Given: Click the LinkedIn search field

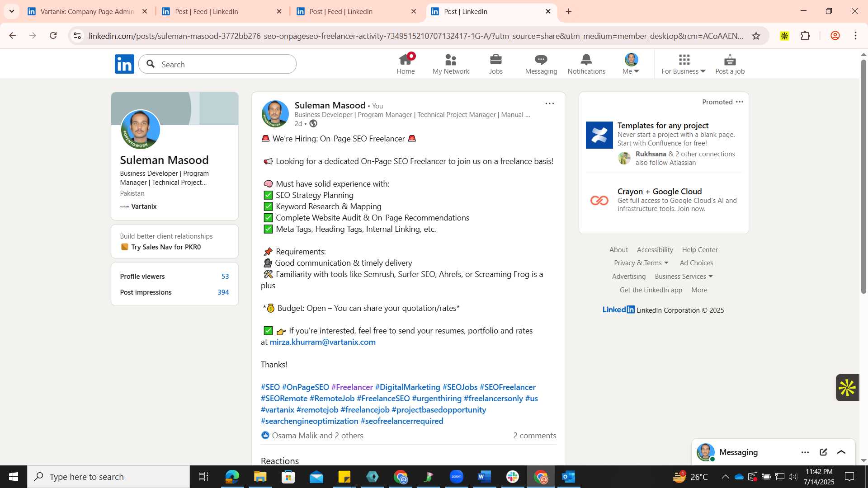Looking at the screenshot, I should tap(217, 64).
